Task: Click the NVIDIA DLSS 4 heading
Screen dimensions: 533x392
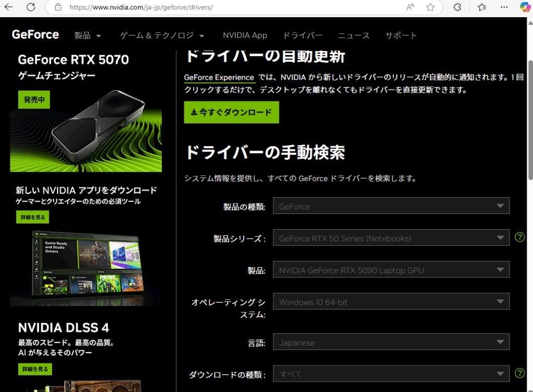Action: tap(64, 328)
